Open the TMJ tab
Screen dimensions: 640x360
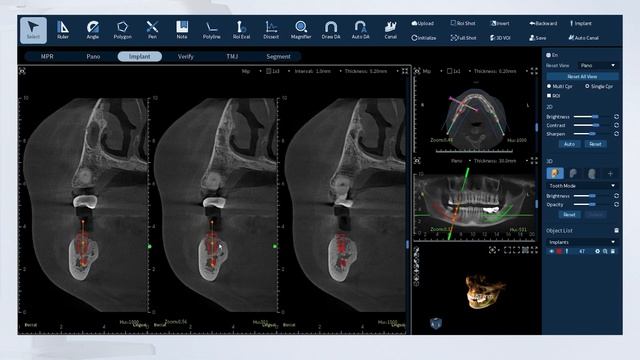(x=232, y=56)
